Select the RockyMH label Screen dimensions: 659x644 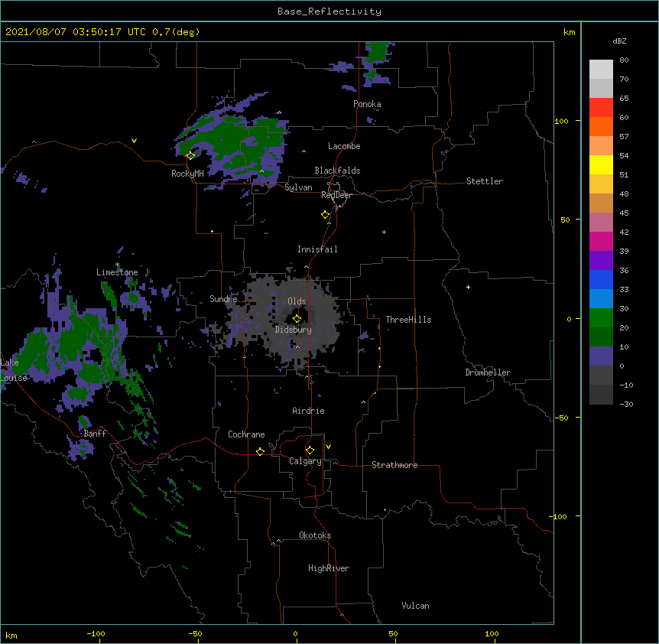coord(187,174)
